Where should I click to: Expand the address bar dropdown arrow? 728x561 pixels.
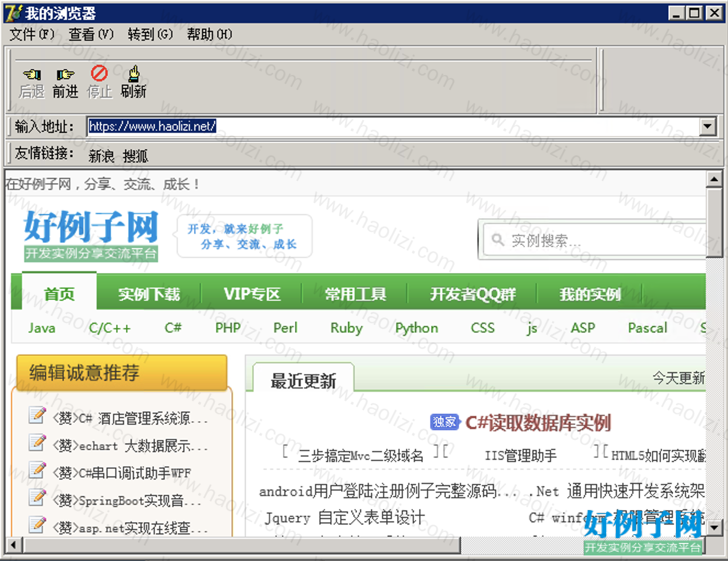708,127
